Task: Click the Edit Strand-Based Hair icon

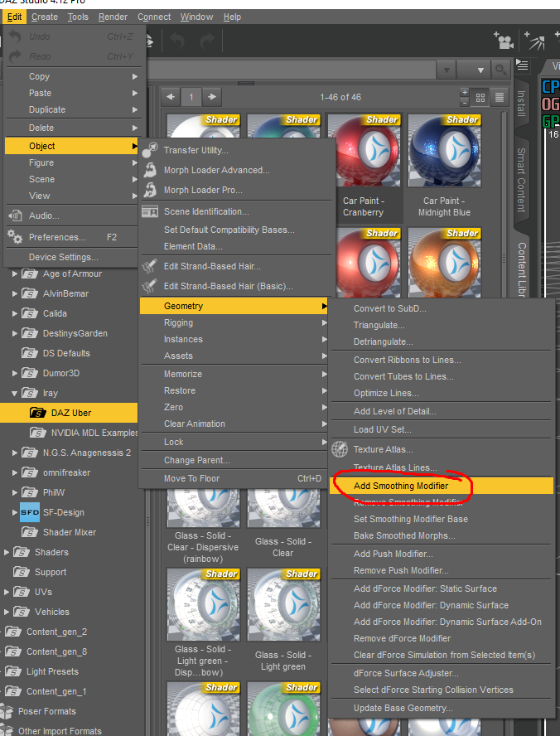Action: tap(150, 266)
